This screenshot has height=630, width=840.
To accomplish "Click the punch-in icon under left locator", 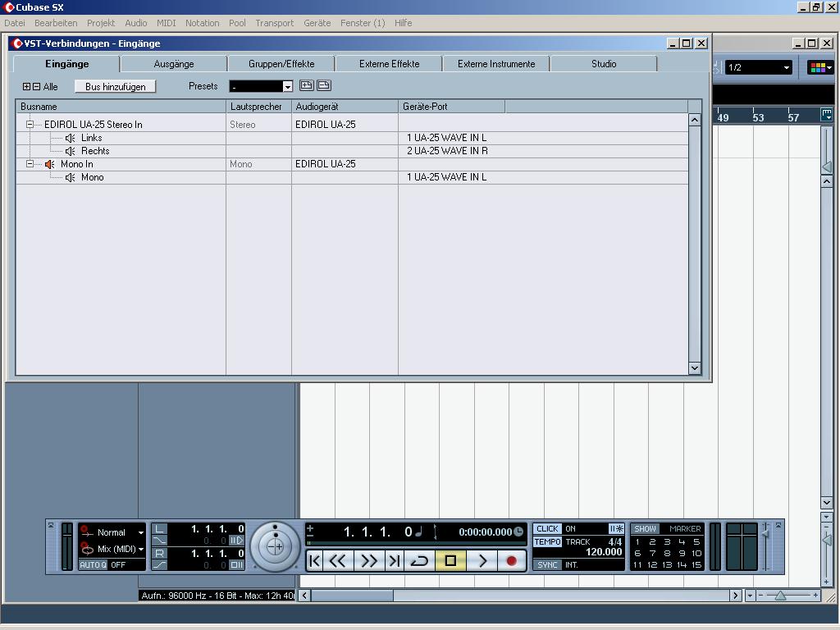I will (x=160, y=541).
